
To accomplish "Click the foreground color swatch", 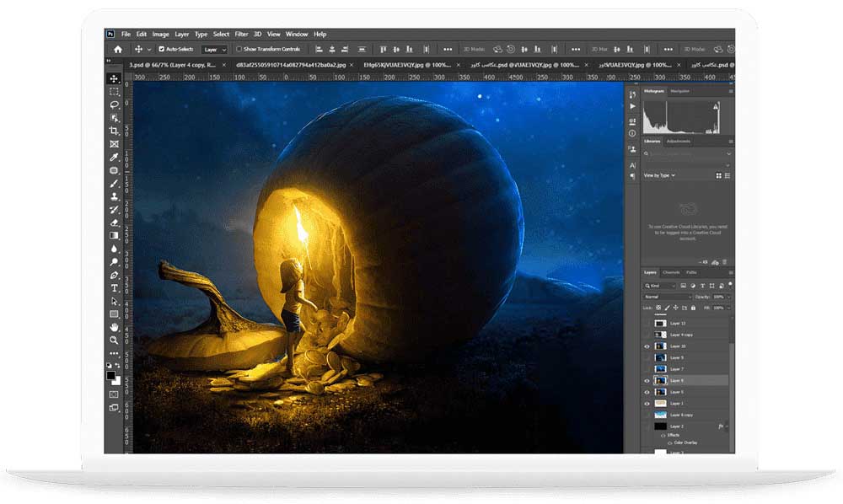I will (110, 376).
